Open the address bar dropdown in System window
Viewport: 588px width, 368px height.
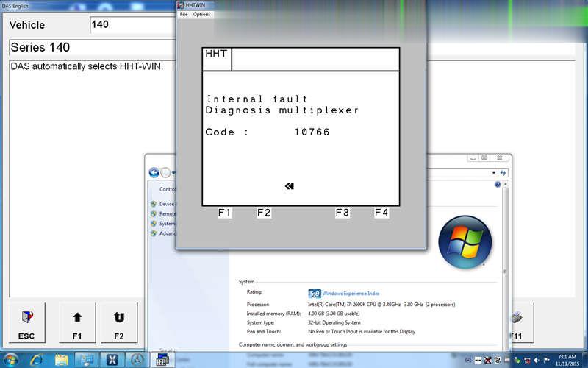tap(493, 173)
